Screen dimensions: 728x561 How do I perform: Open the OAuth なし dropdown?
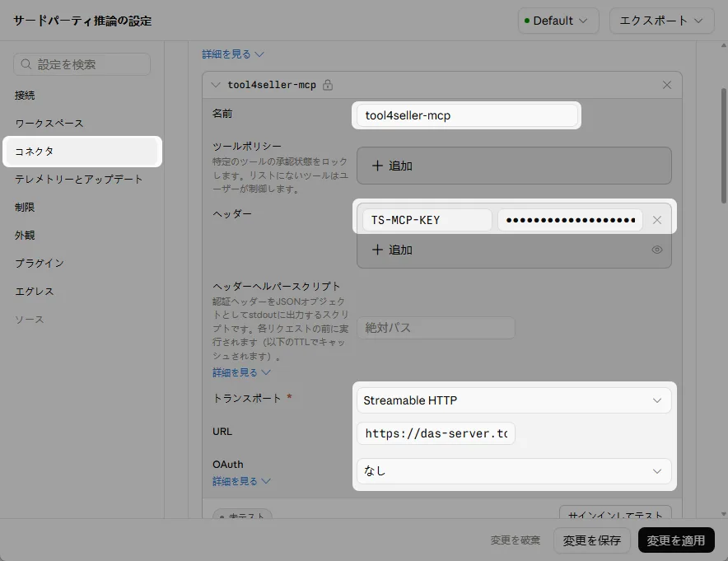pyautogui.click(x=514, y=471)
